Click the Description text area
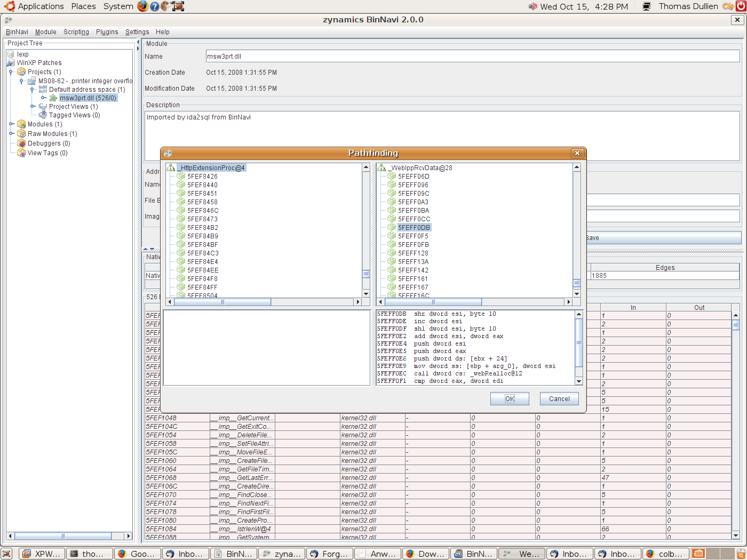747x560 pixels. [442, 136]
